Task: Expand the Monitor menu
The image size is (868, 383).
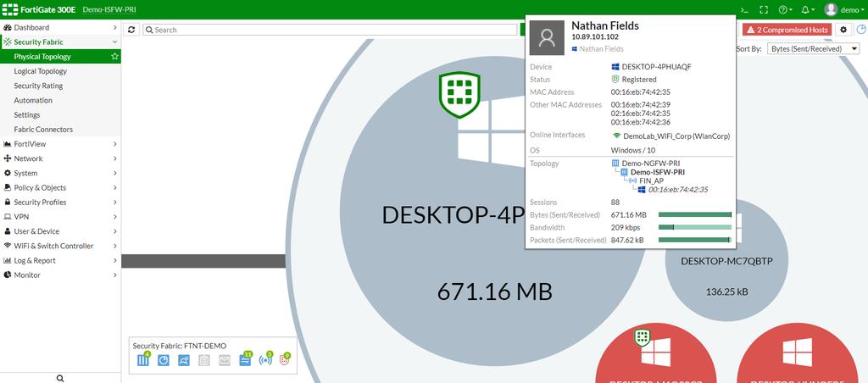Action: pyautogui.click(x=60, y=275)
